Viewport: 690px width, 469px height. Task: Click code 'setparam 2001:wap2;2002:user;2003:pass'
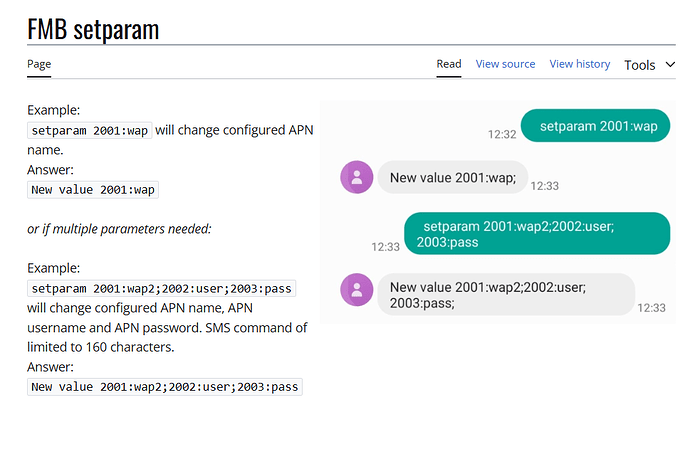[x=161, y=289]
